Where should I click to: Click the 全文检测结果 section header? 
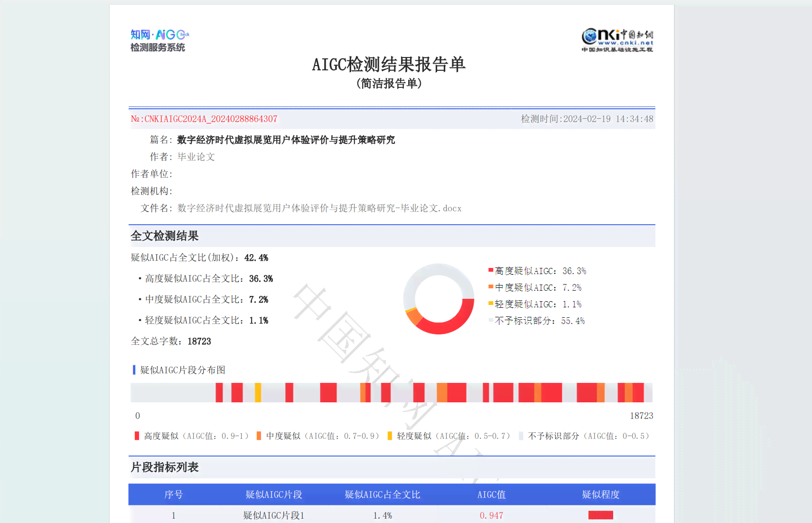click(165, 236)
